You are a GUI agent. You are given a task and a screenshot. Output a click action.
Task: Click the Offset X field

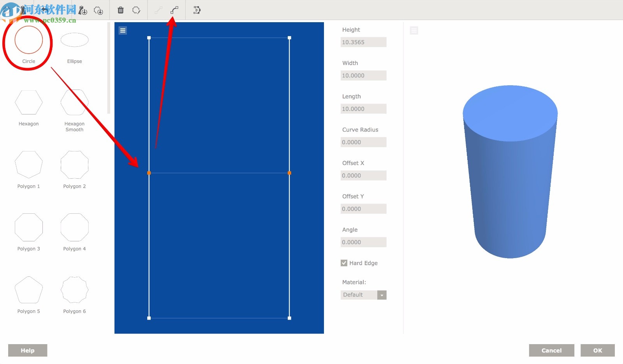tap(363, 176)
